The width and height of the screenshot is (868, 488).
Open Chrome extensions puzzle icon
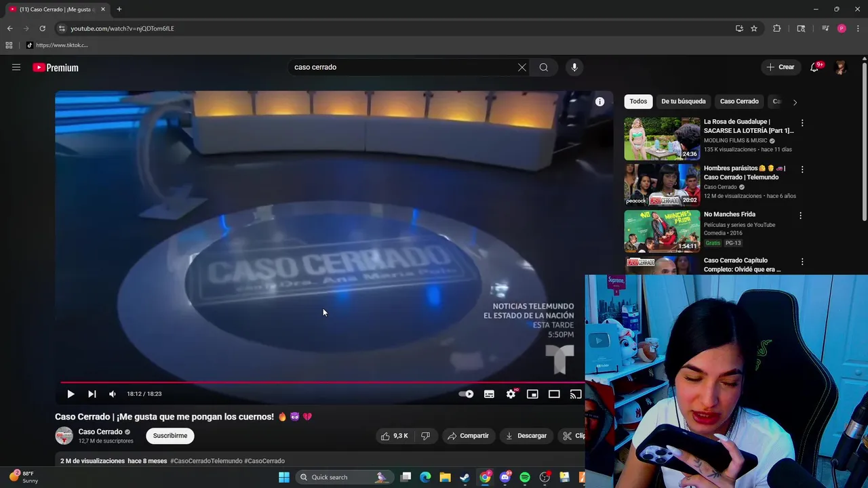(777, 28)
